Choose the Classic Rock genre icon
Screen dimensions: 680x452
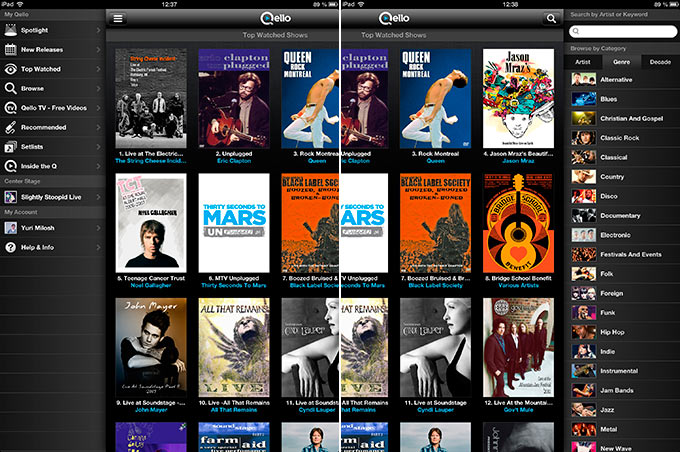click(x=583, y=138)
